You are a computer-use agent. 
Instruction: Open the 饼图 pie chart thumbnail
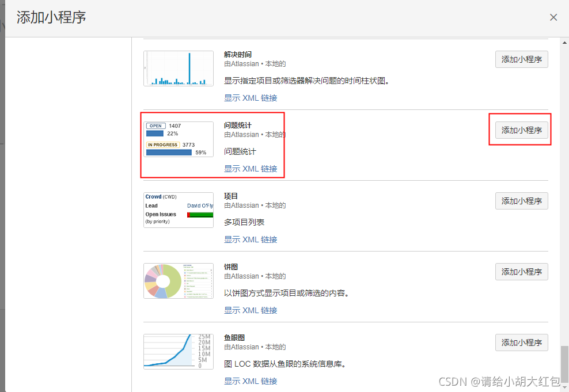tap(179, 281)
